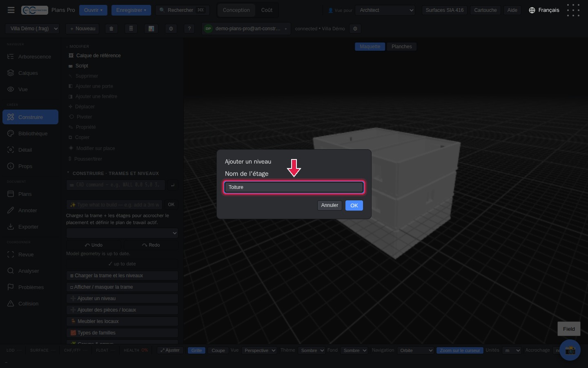Confirm the dialog with OK
588x368 pixels.
[354, 205]
